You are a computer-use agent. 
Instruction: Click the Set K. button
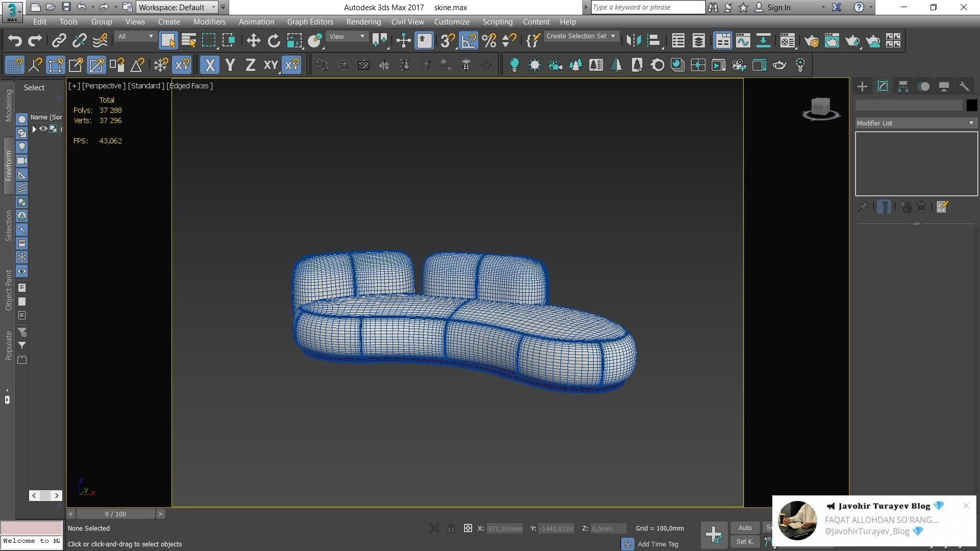click(x=745, y=542)
